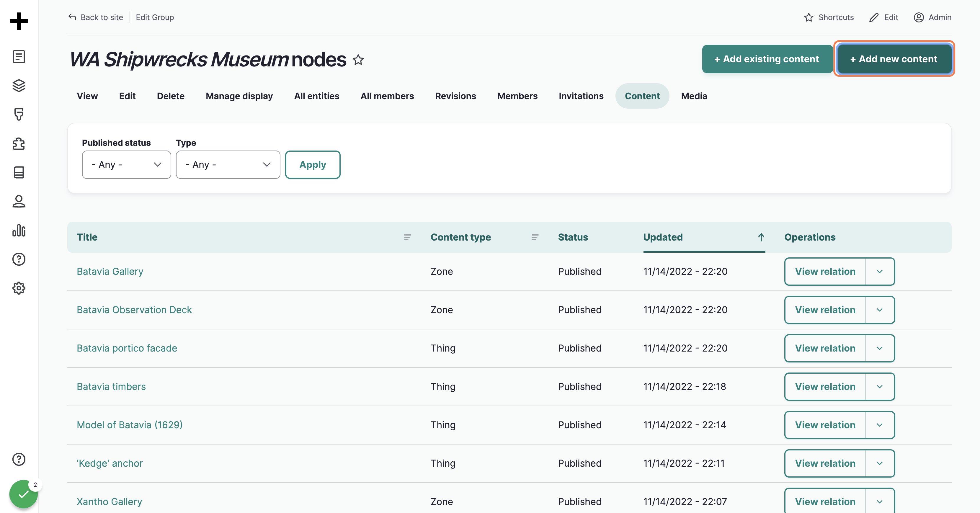Switch to the Media tab
The height and width of the screenshot is (513, 980).
pos(694,96)
